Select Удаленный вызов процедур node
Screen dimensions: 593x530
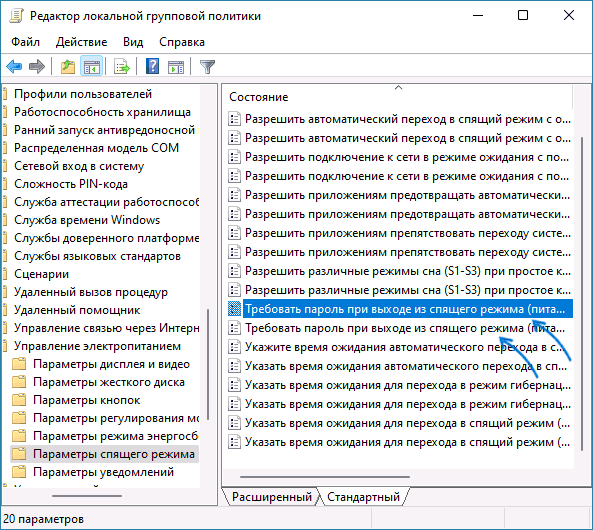91,292
